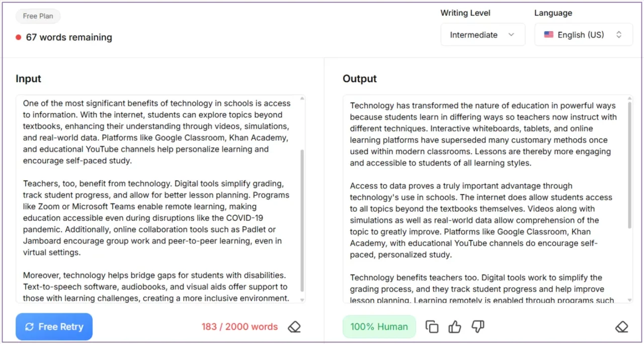Clear input with the eraser icon
The width and height of the screenshot is (644, 344).
pyautogui.click(x=294, y=327)
